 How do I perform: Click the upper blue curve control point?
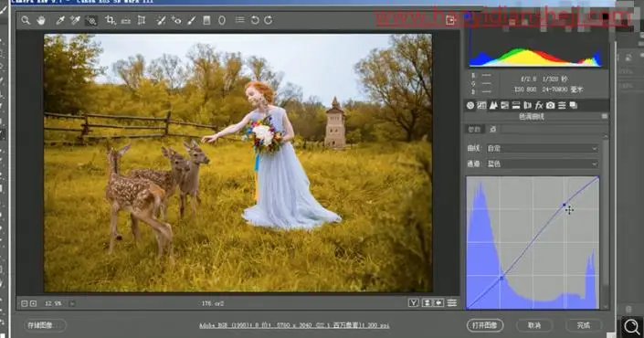click(565, 205)
